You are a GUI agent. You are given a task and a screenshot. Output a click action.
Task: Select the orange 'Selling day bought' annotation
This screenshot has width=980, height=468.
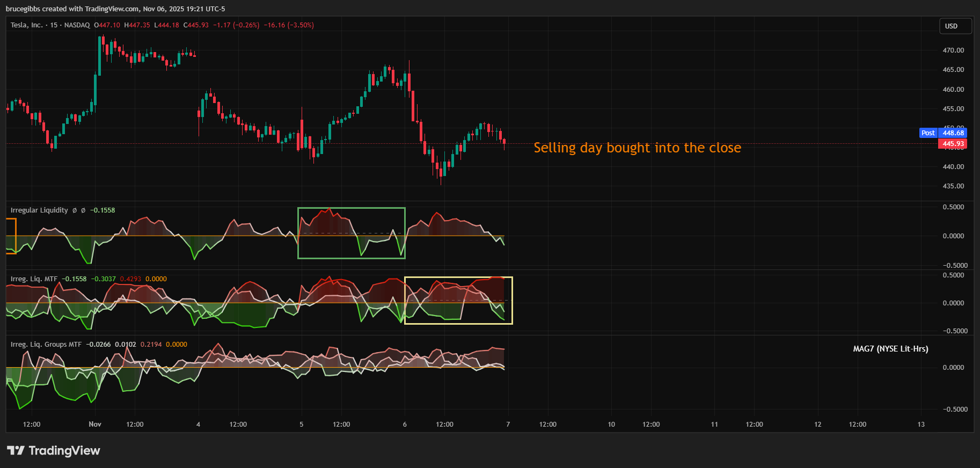pyautogui.click(x=637, y=148)
